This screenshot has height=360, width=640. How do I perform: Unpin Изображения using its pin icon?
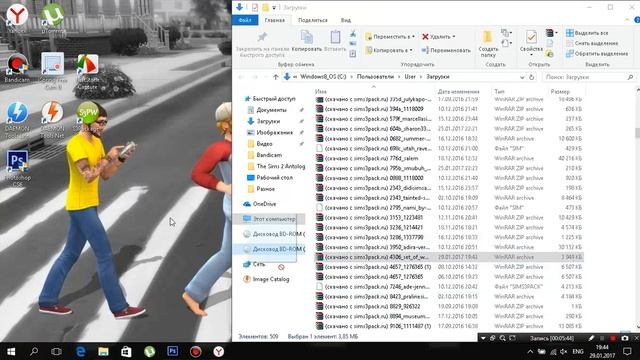302,132
